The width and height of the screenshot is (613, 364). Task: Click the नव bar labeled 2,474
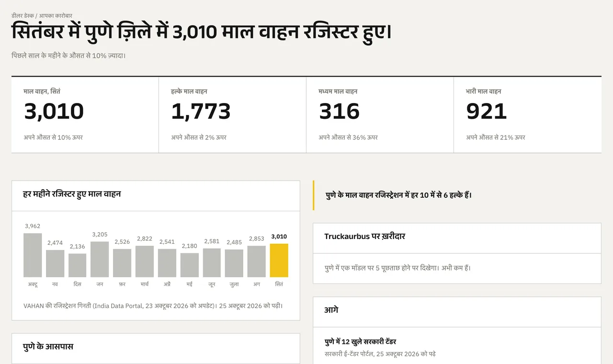pos(55,263)
